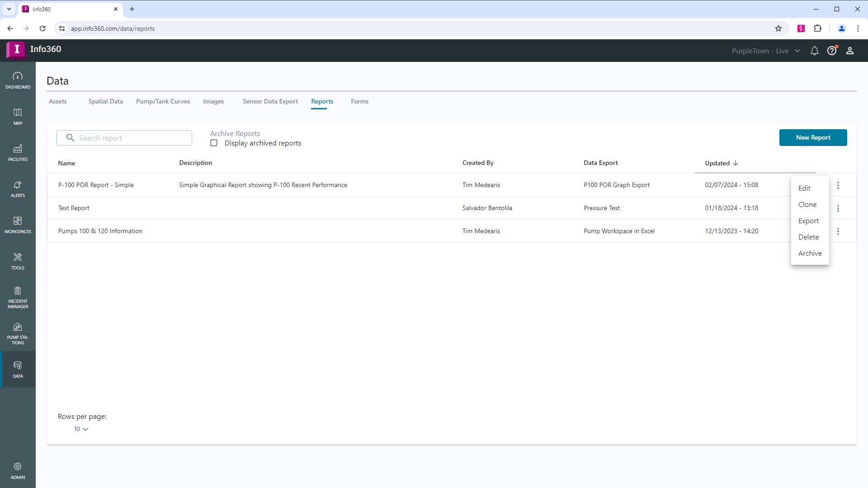Enable Display archived reports checkbox
868x488 pixels.
point(214,143)
